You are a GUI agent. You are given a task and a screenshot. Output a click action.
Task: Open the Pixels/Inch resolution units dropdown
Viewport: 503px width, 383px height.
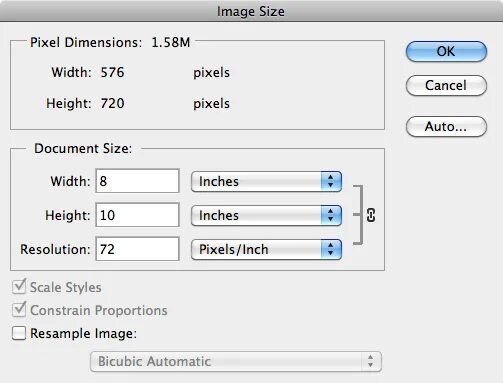click(266, 250)
